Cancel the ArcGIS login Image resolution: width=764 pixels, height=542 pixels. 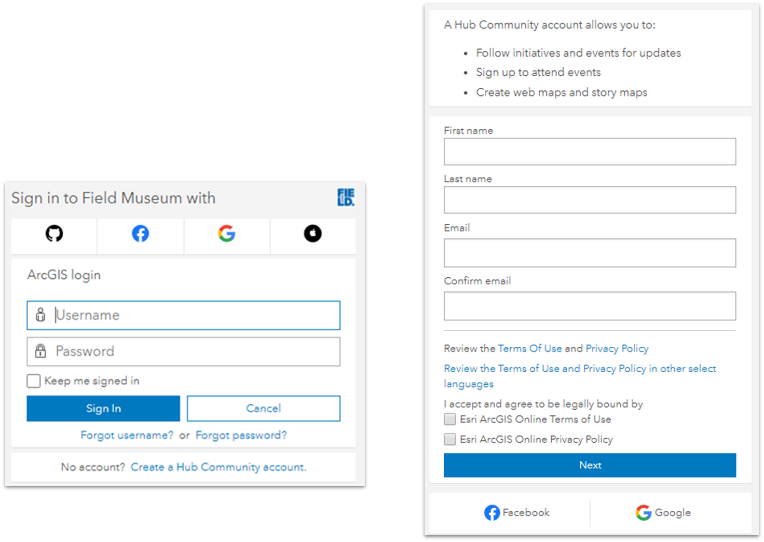(264, 408)
